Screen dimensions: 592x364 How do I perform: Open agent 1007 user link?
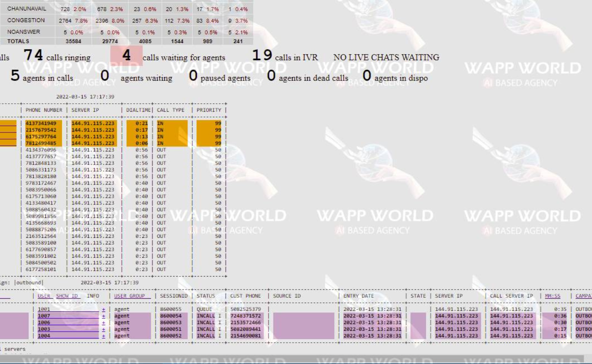click(44, 316)
